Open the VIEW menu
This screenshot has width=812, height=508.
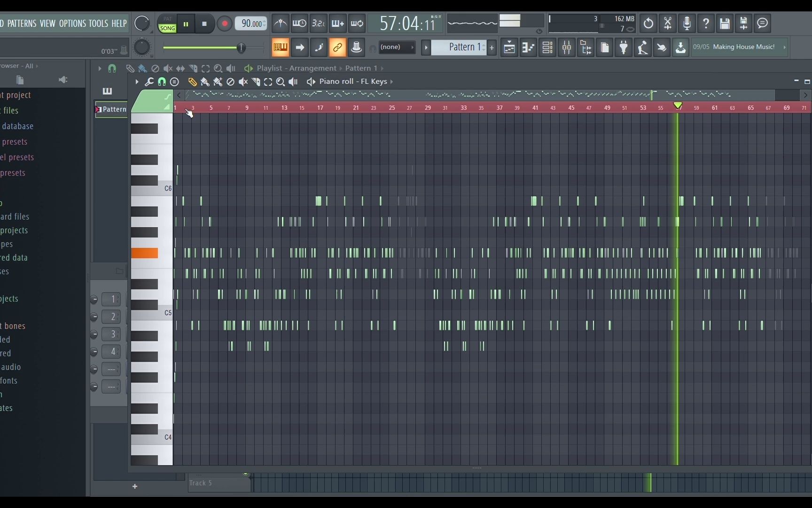tap(47, 24)
